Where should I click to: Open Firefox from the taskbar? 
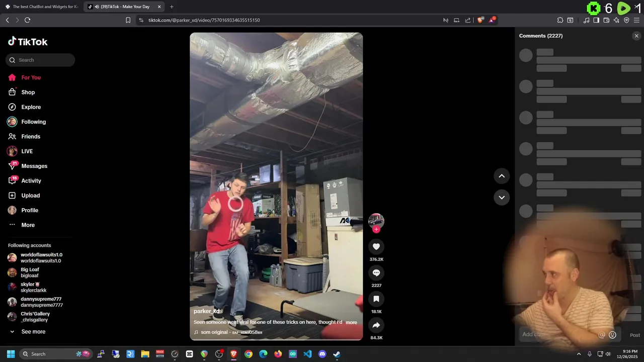(x=278, y=354)
